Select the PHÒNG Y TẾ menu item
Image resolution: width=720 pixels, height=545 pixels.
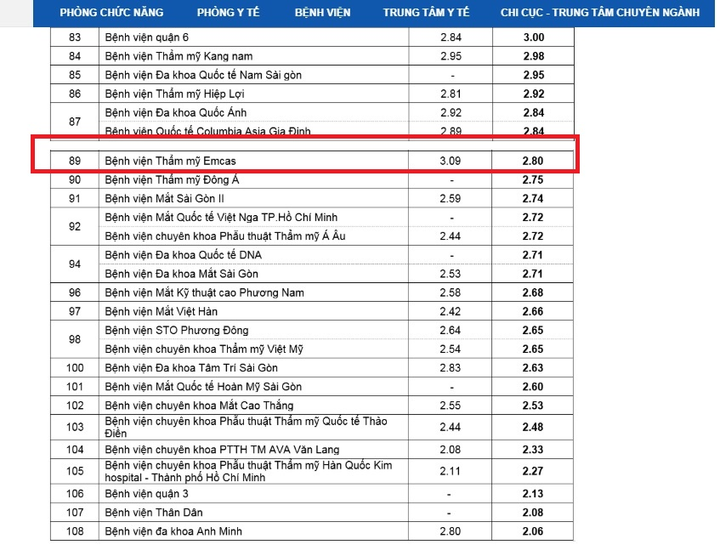tap(231, 13)
